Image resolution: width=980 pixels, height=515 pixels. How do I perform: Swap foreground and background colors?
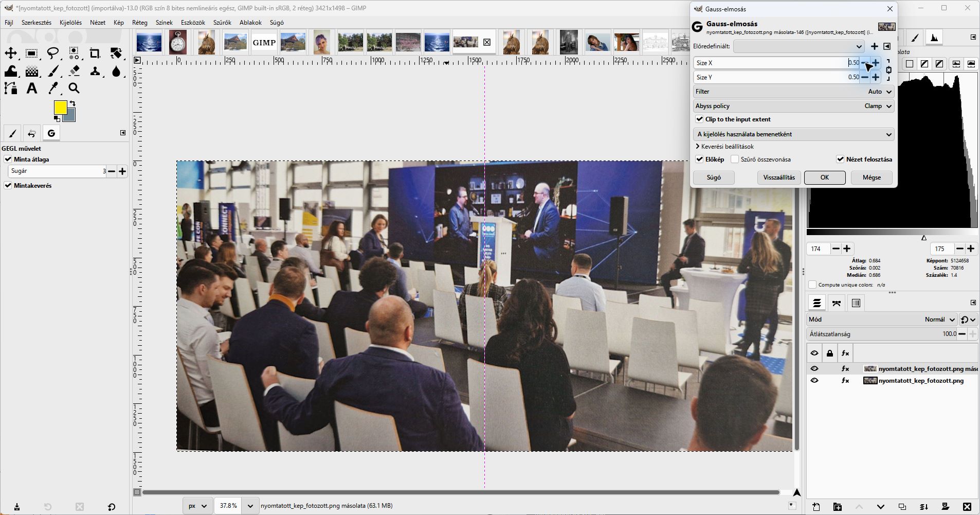pyautogui.click(x=72, y=103)
